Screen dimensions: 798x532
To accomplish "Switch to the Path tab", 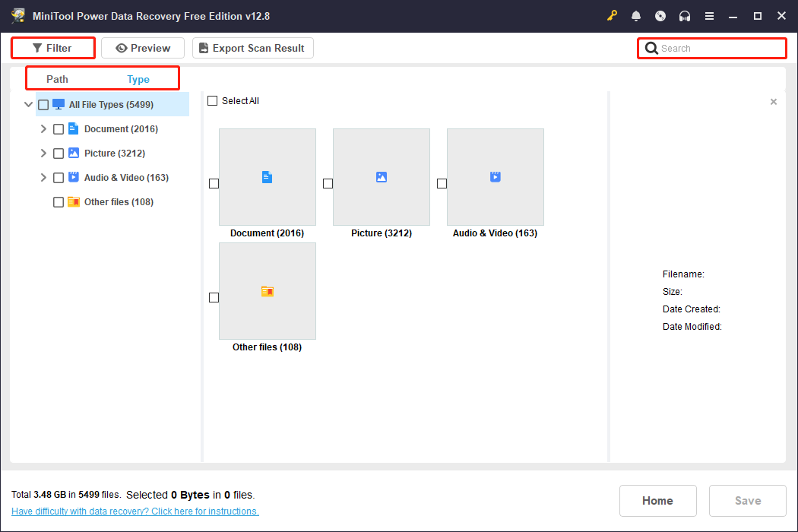I will click(56, 78).
